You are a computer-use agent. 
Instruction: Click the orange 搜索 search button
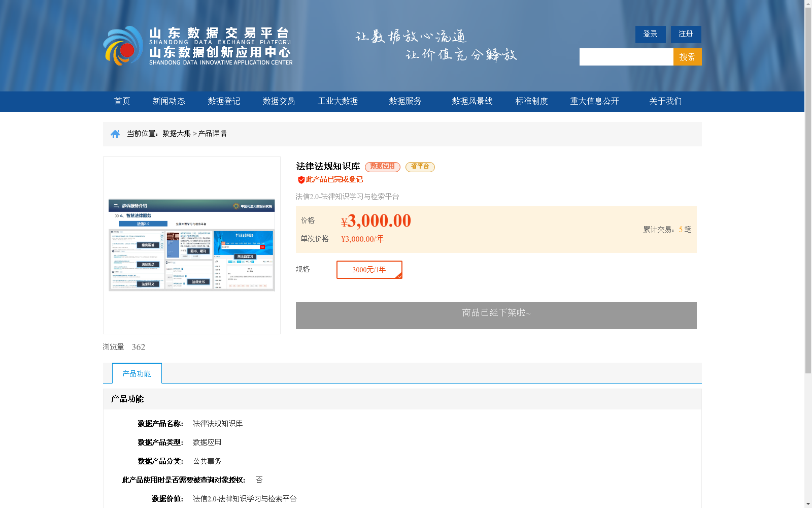point(687,57)
